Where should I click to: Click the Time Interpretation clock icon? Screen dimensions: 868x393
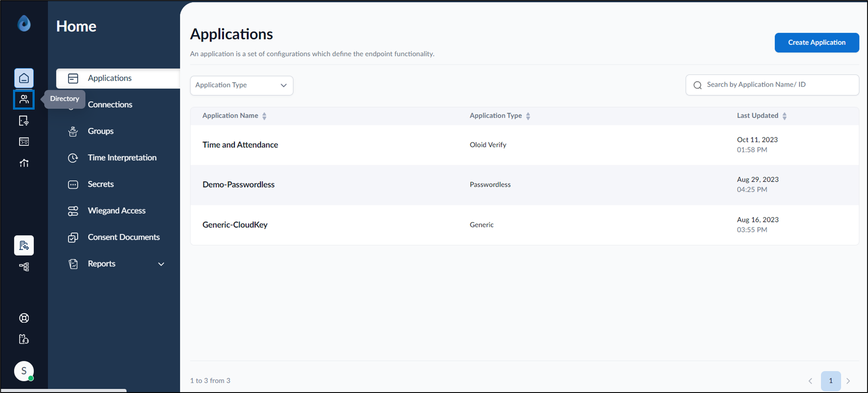[73, 158]
